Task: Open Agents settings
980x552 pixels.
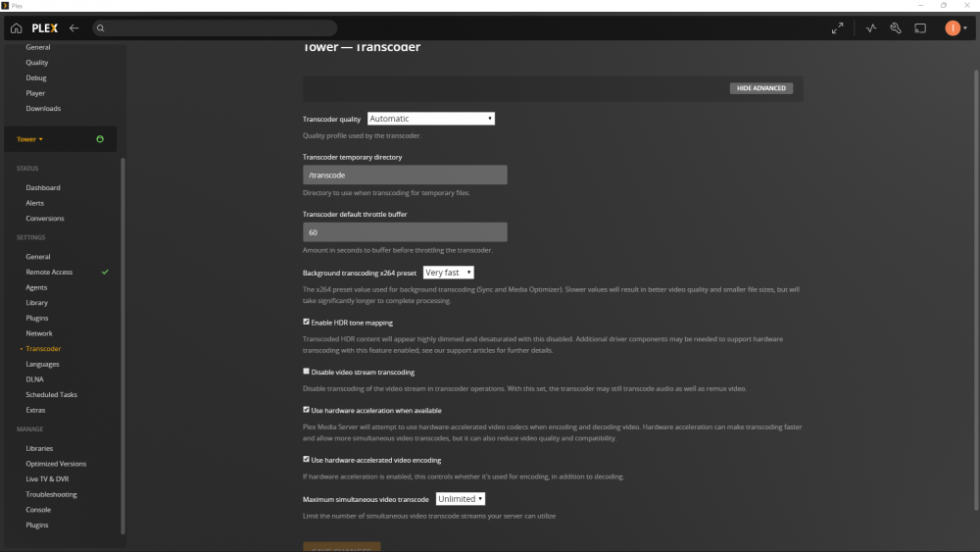Action: tap(36, 287)
